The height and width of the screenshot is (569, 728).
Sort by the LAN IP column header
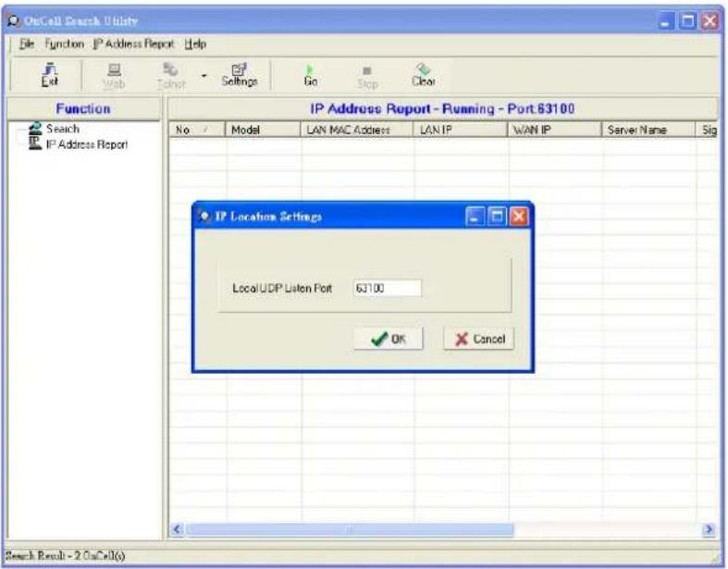[461, 130]
